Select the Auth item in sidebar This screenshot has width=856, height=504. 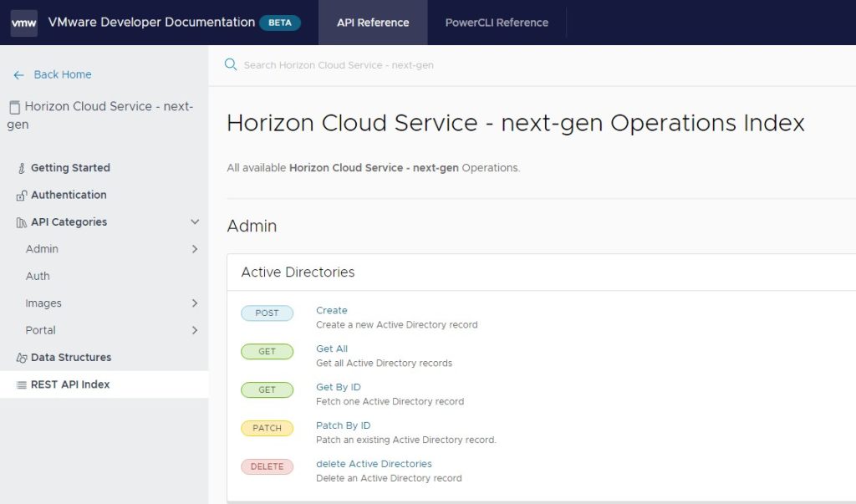[x=38, y=276]
